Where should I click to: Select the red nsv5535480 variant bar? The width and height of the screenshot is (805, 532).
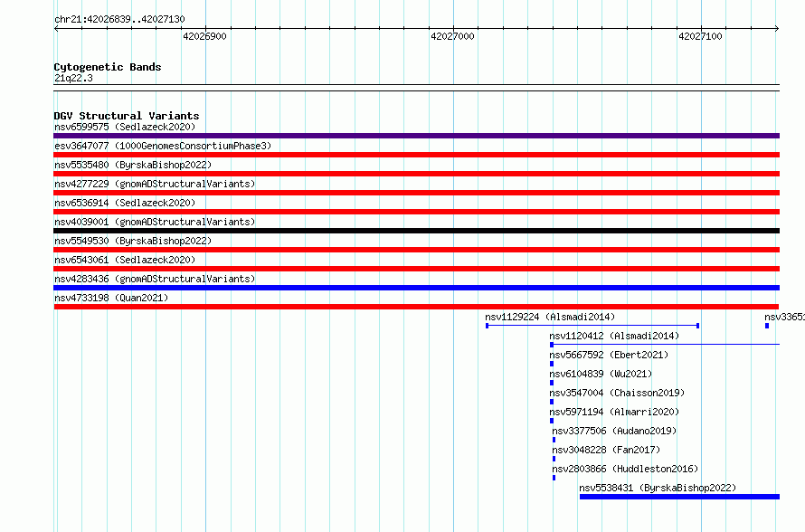pyautogui.click(x=416, y=174)
